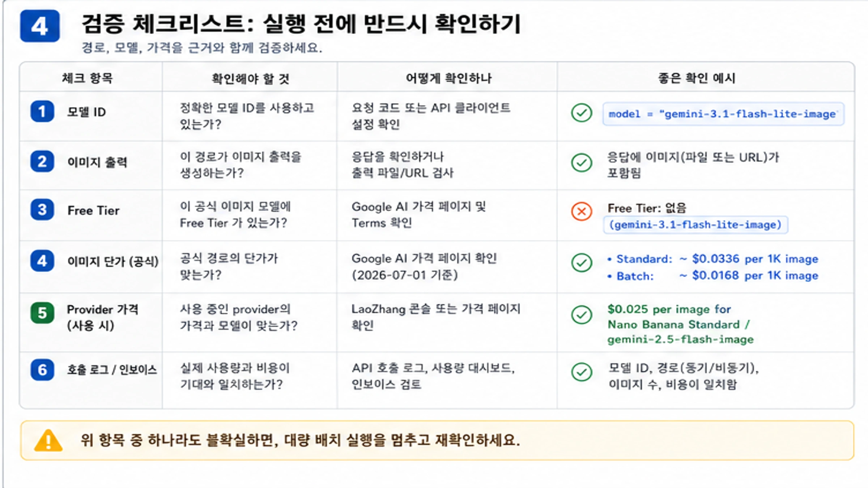The image size is (868, 488).
Task: Click the green checkmark in the 모델 ID row
Action: tap(582, 113)
